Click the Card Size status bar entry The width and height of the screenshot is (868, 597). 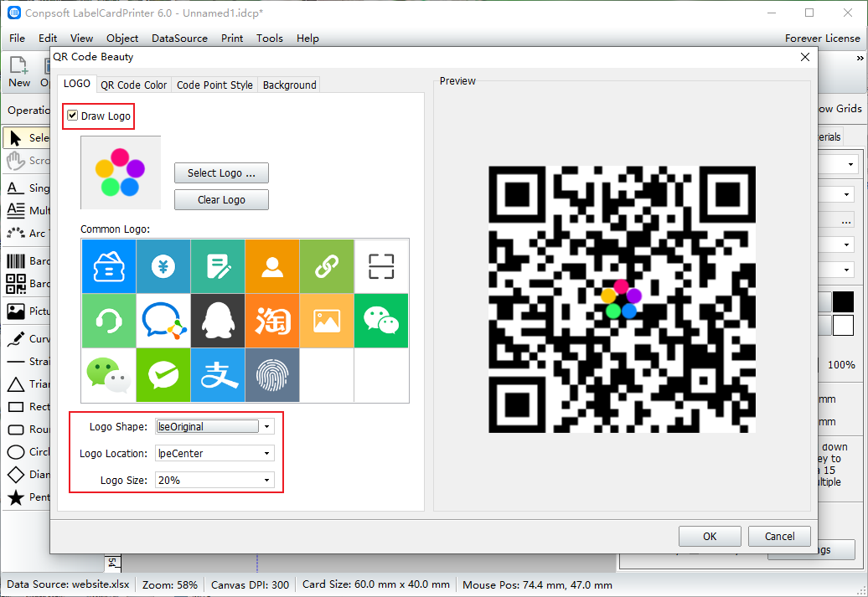pos(376,584)
